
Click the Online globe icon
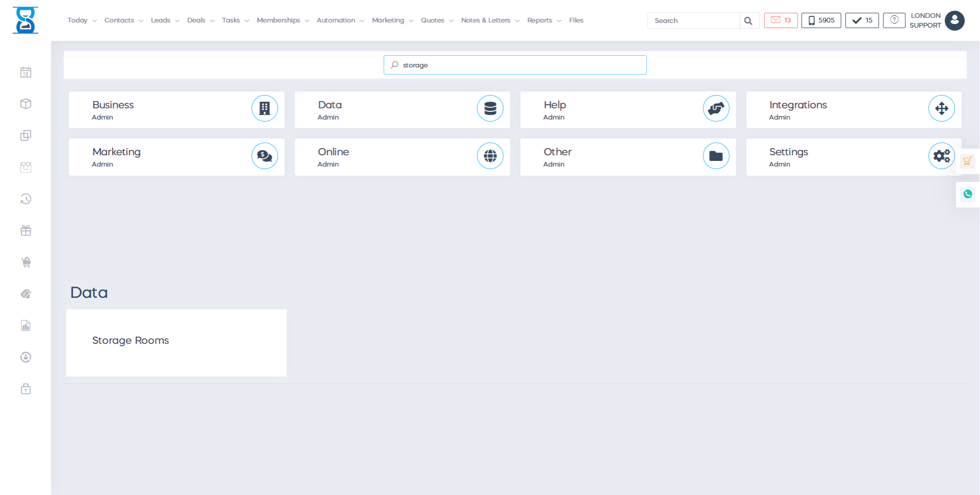tap(490, 156)
